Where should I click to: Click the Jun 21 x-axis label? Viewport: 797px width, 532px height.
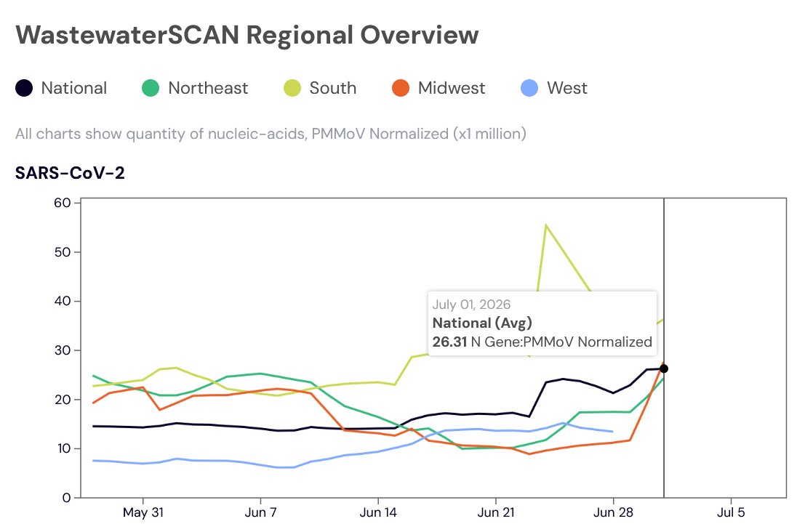coord(496,512)
